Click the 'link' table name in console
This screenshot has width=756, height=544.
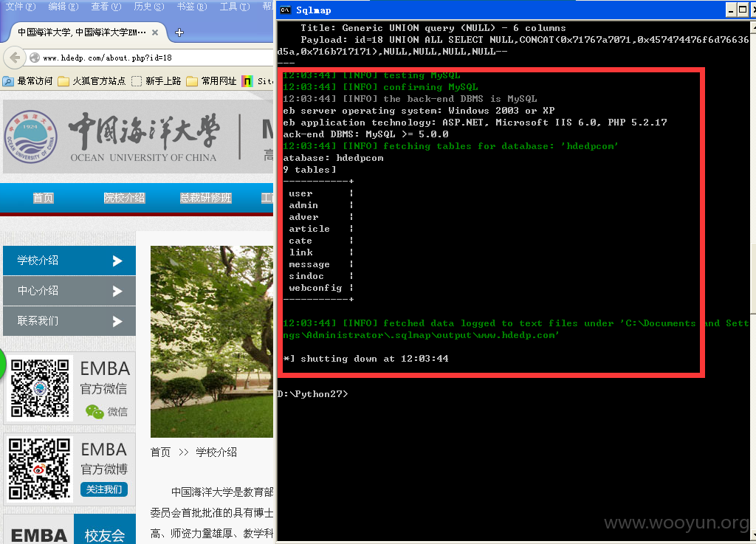tap(301, 252)
